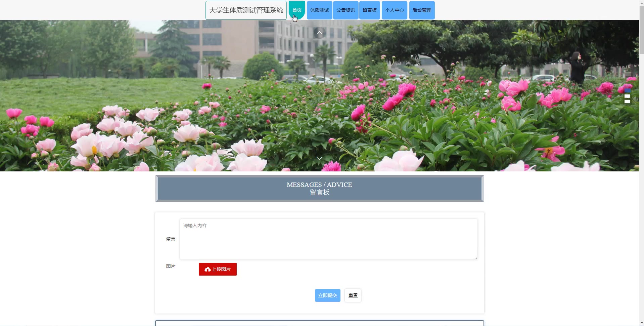Show the previous banner slide with the up chevron
This screenshot has height=326, width=644.
[319, 33]
